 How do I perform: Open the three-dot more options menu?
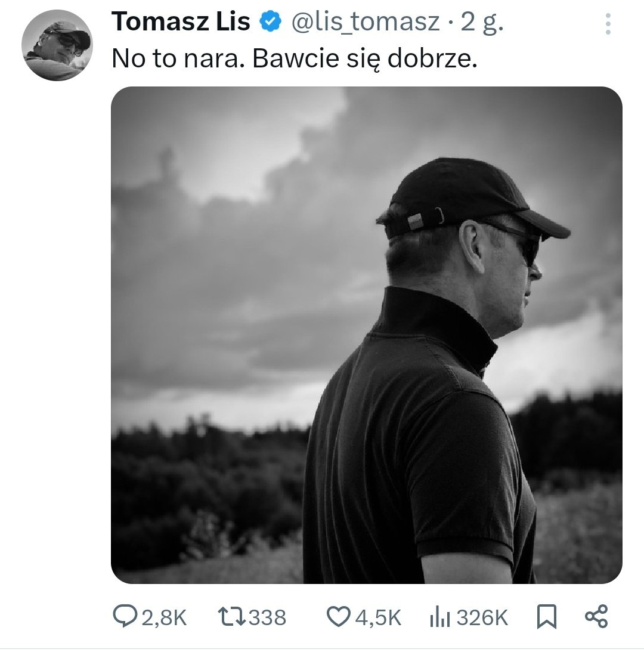(608, 23)
